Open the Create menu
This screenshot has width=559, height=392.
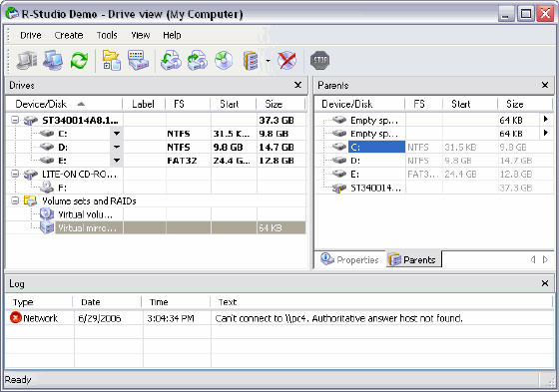pyautogui.click(x=69, y=35)
